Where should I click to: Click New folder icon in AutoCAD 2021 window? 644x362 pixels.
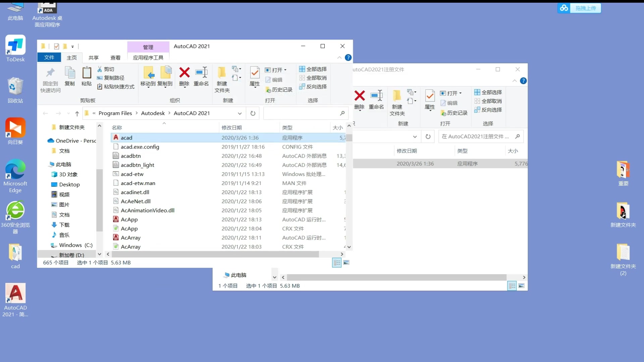[222, 72]
